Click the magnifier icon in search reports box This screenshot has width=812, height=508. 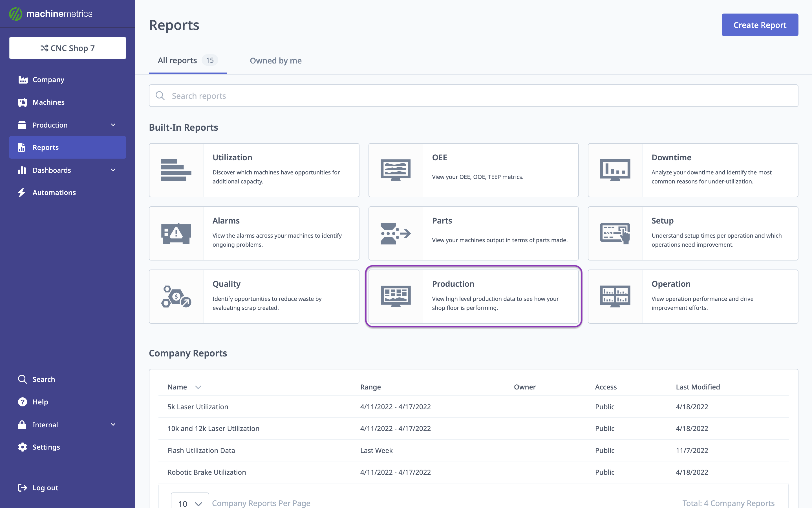pyautogui.click(x=160, y=96)
